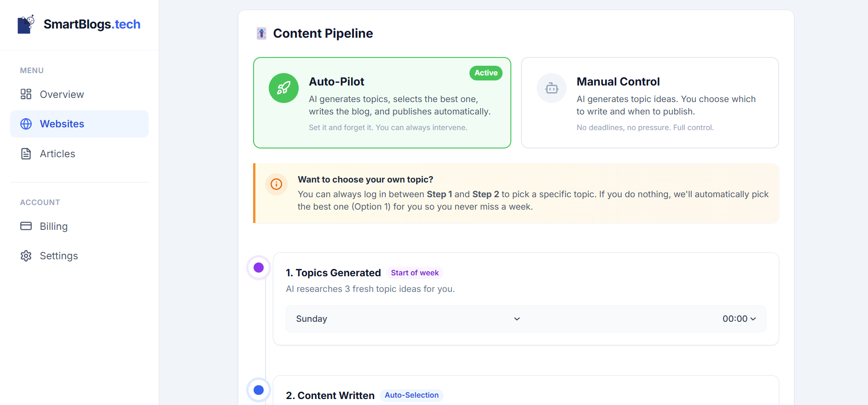Open the Overview menu item
Image resolution: width=868 pixels, height=405 pixels.
[62, 94]
